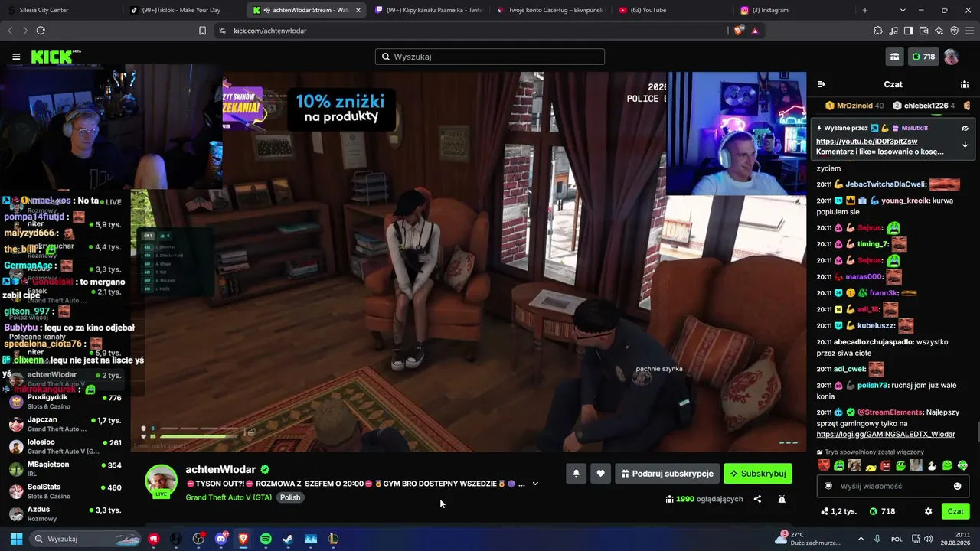Open the Windows Start menu
980x551 pixels.
pyautogui.click(x=16, y=539)
